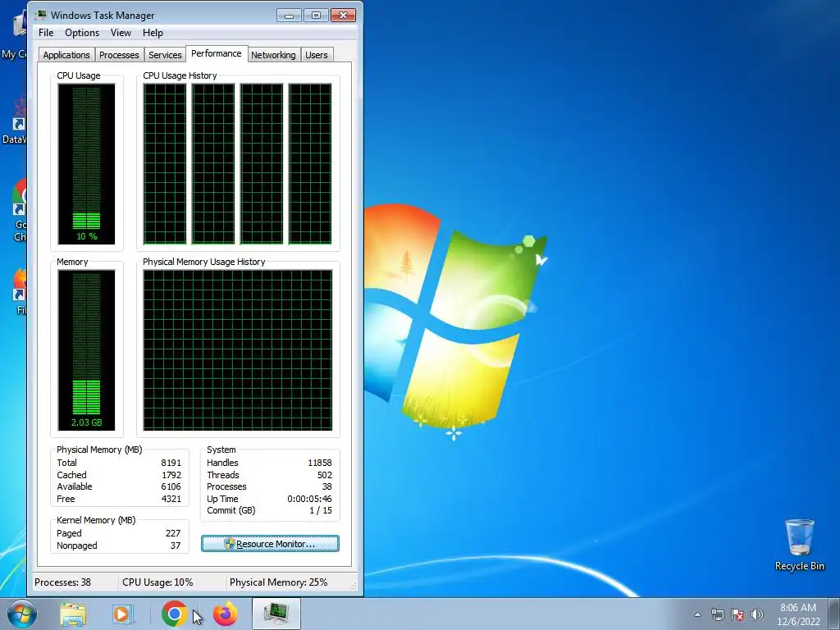Select the Performance tab

click(x=217, y=53)
